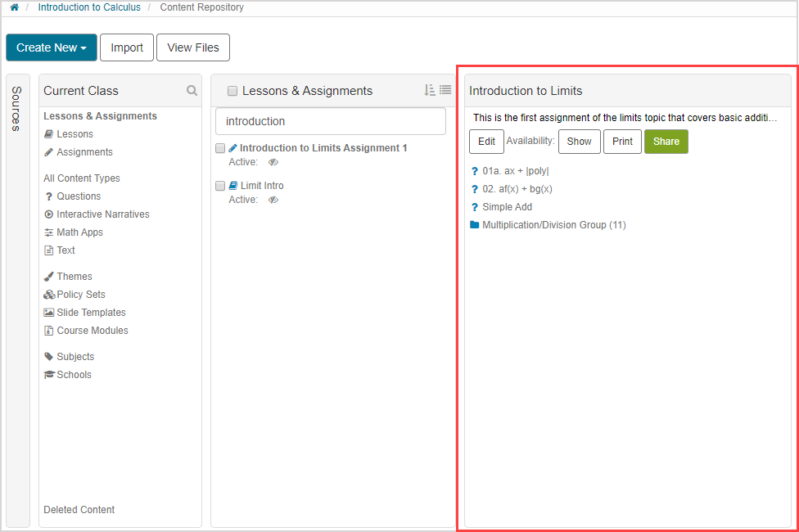
Task: Click the eye icon under Limit Intro
Action: [273, 200]
